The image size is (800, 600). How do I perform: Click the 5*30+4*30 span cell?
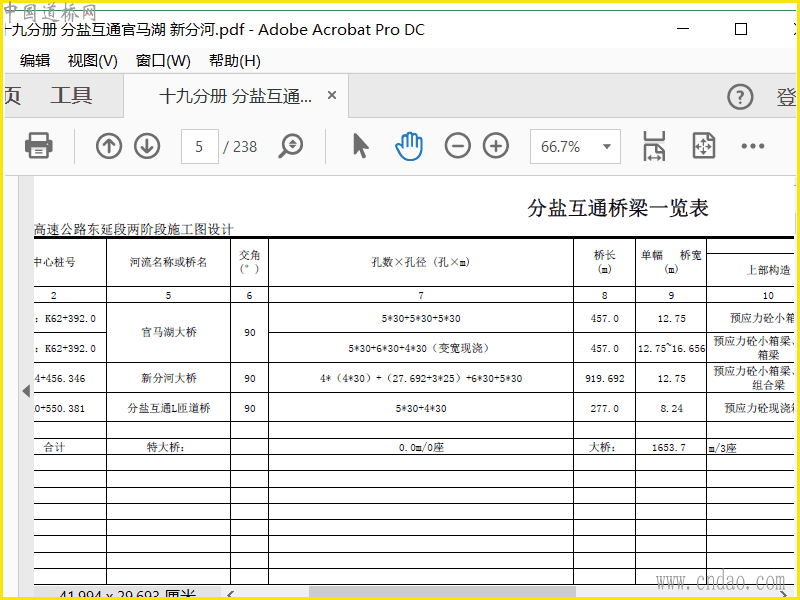pos(421,408)
